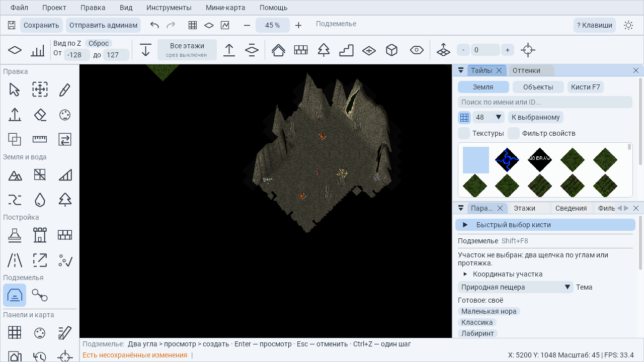The width and height of the screenshot is (644, 362).
Task: Toggle the grid view in top toolbar
Action: point(193,25)
